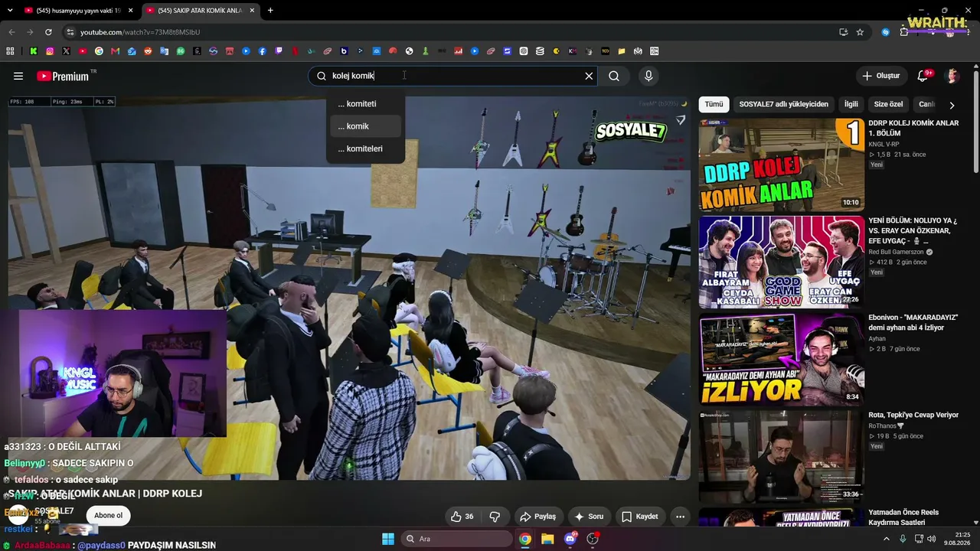Close the 'SAKIP ATAR KOMİK ANLAR' tab

[251, 11]
